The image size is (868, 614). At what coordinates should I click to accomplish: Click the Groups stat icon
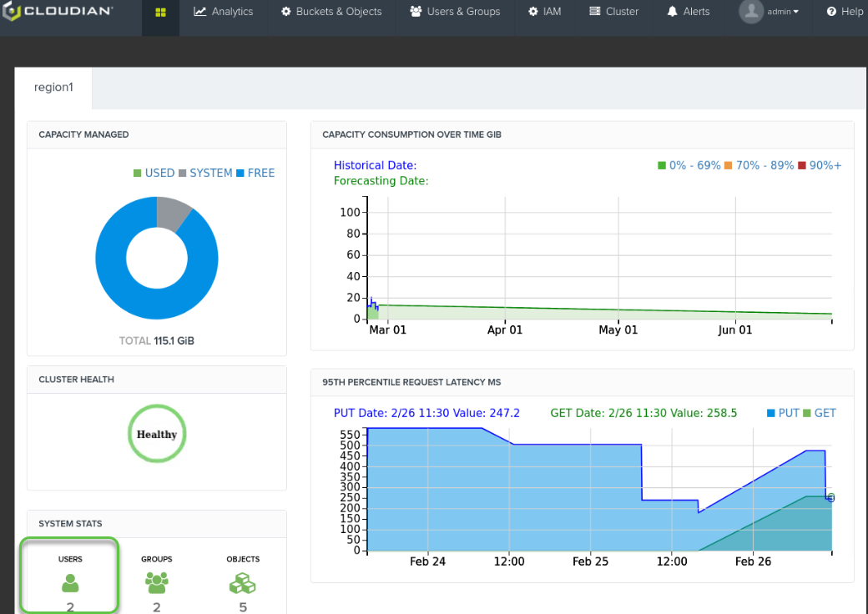pyautogui.click(x=156, y=582)
